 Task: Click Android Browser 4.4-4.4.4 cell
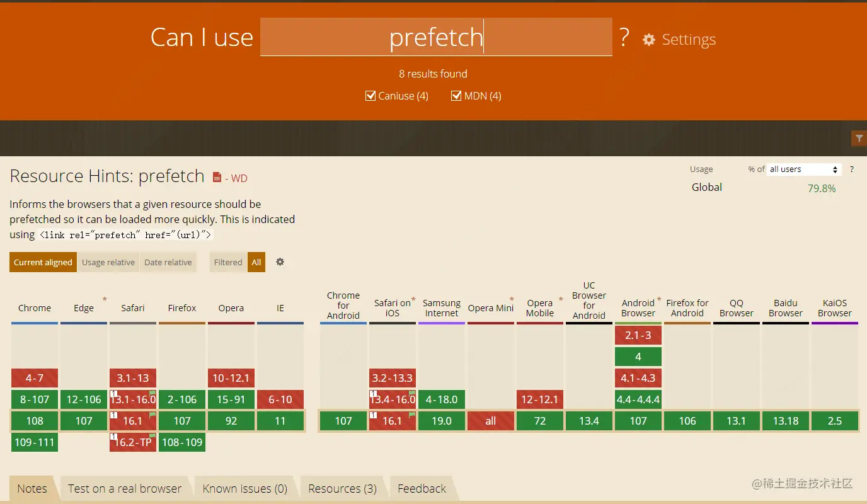click(638, 399)
